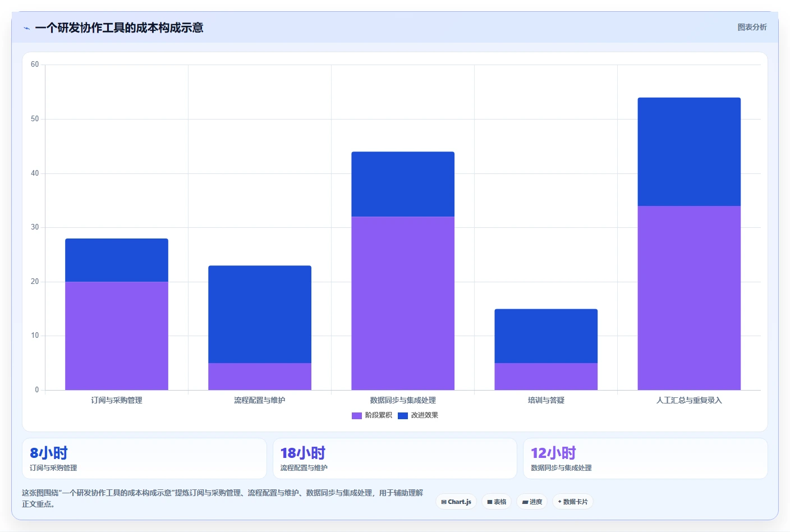790x532 pixels.
Task: Select the 表格 tag
Action: [x=497, y=502]
